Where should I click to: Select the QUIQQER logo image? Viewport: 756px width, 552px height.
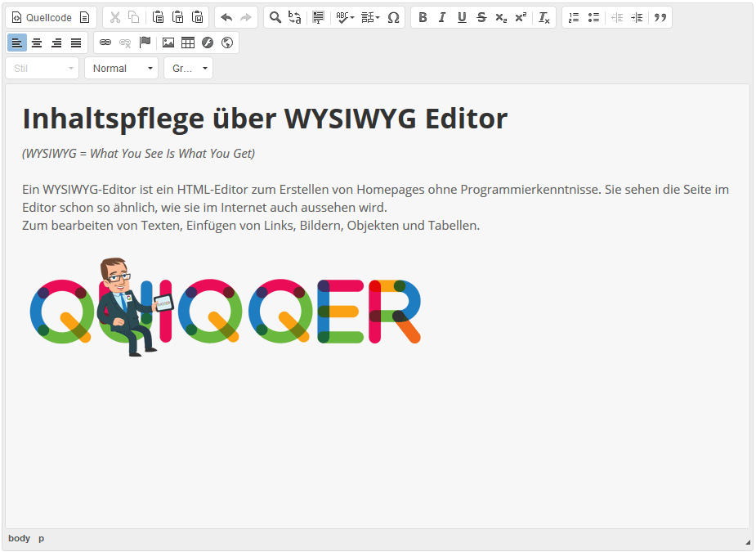(x=226, y=307)
